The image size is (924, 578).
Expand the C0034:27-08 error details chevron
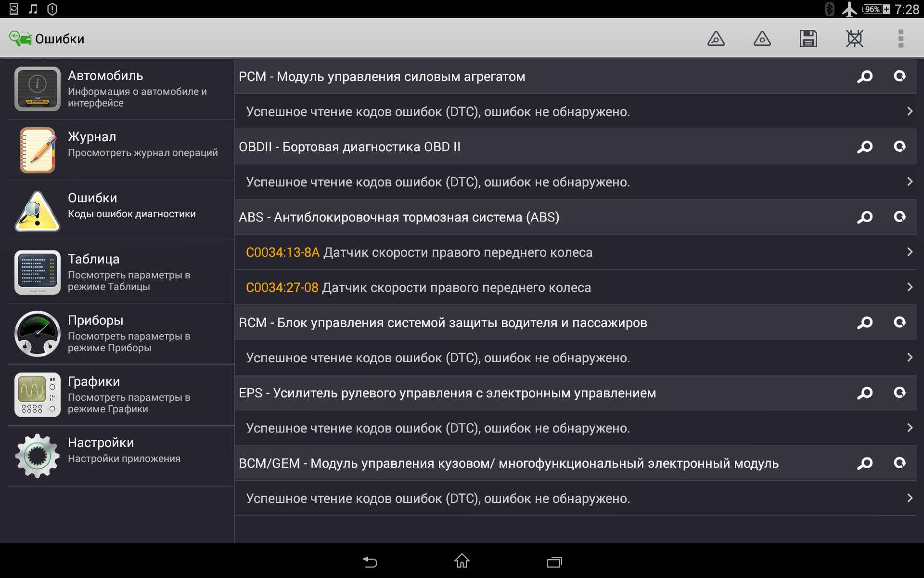909,287
